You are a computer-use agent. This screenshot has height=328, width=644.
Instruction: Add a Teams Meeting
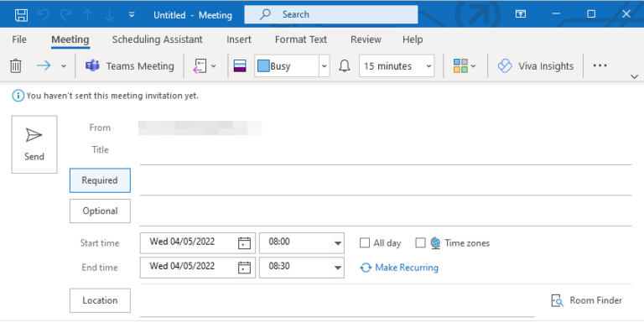click(130, 65)
